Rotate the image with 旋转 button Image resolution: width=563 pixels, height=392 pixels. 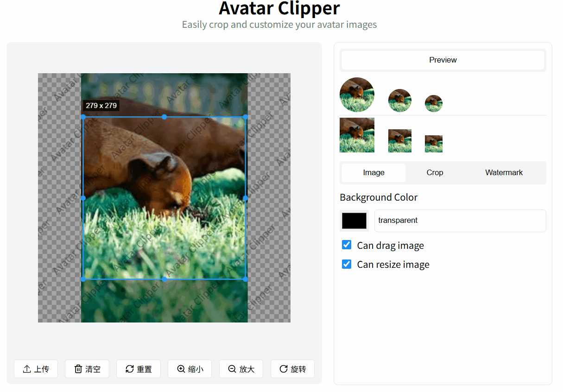[292, 369]
